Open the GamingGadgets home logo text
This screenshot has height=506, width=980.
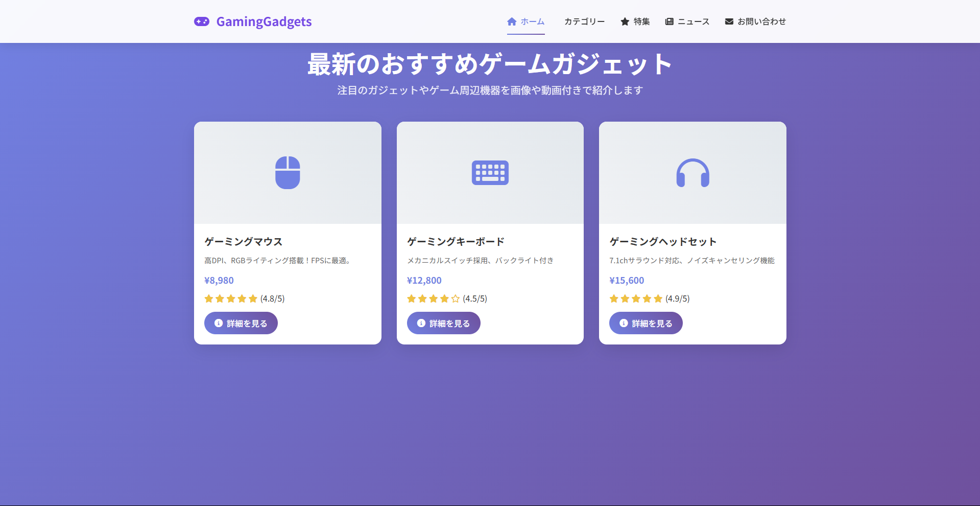(x=264, y=21)
